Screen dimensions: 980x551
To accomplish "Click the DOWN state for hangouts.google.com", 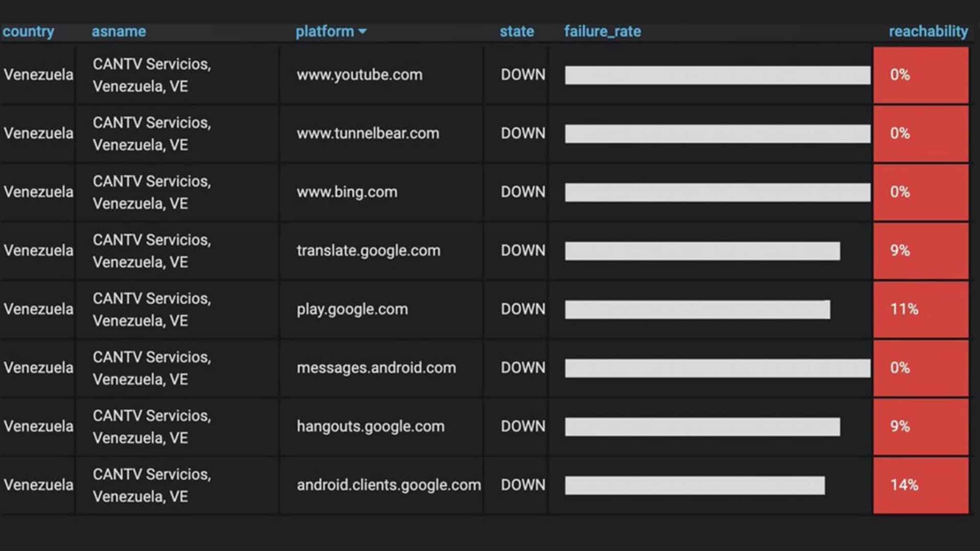I will pos(521,426).
